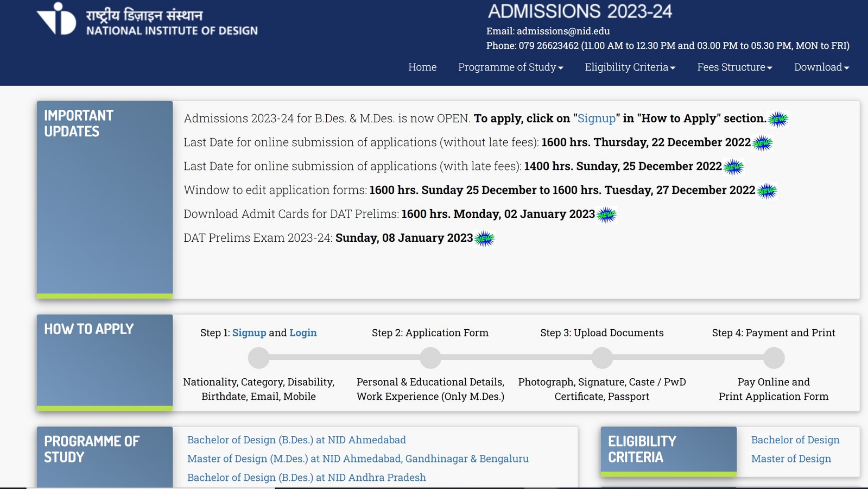Screen dimensions: 868x489
Task: Click the PROGRAMME OF STUDY panel header
Action: 105,457
